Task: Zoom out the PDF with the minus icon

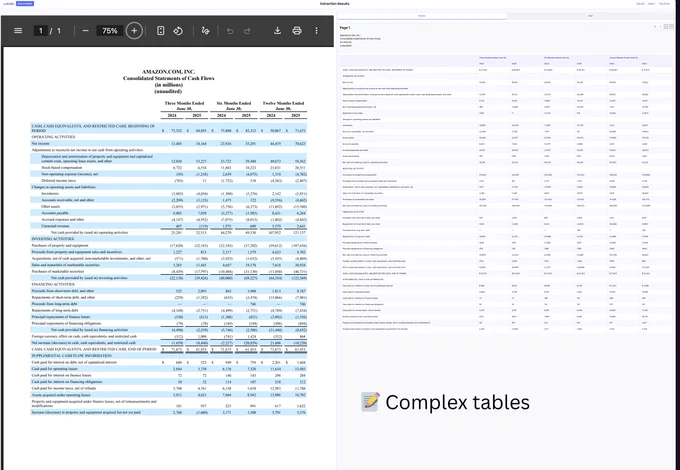Action: coord(85,31)
